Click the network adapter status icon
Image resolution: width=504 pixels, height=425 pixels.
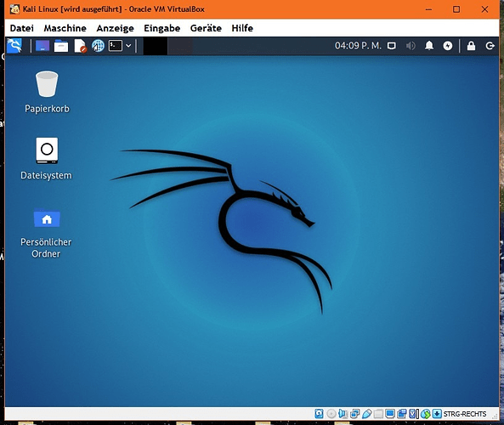[x=355, y=414]
